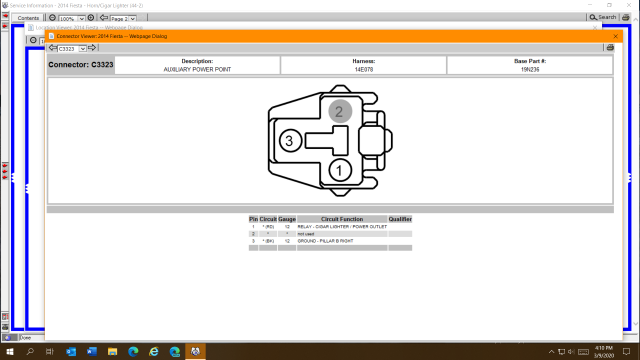Open Task View on the taskbar

50,351
